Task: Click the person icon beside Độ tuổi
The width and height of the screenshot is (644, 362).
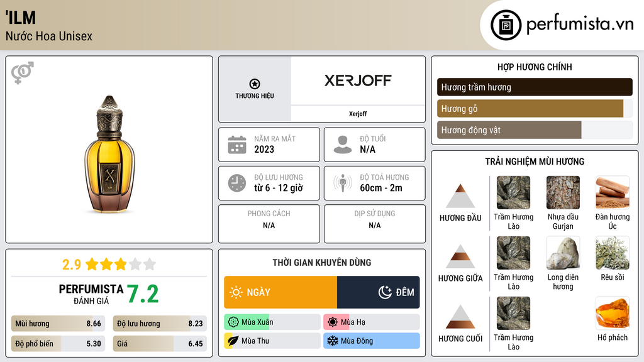Action: 342,145
